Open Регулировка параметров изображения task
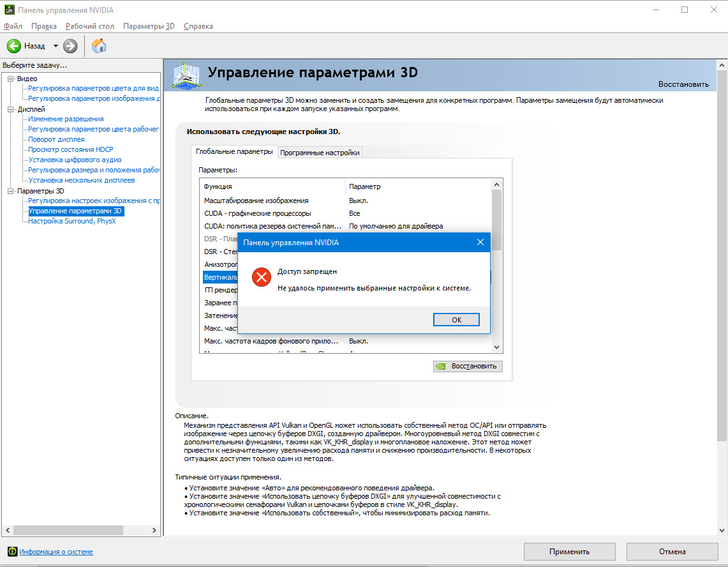728x567 pixels. [x=93, y=98]
